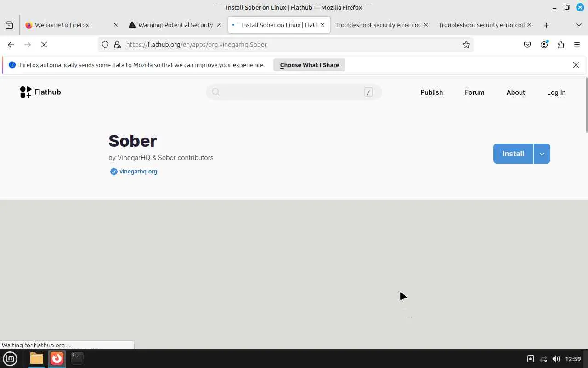Bookmark this page with the star icon
This screenshot has width=588, height=368.
[466, 45]
